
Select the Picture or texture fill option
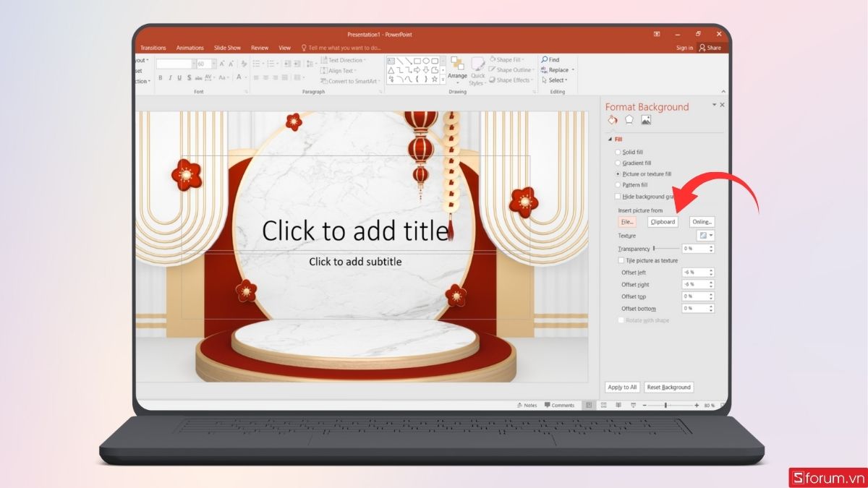[618, 173]
